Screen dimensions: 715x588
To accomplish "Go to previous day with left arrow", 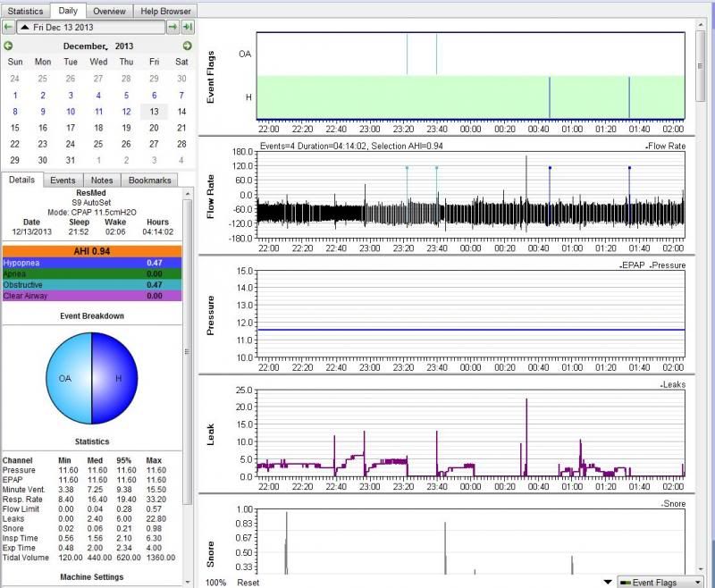I will pos(8,28).
